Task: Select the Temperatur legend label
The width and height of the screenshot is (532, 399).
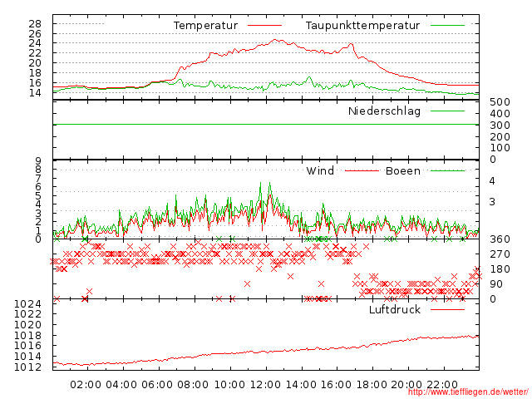Action: (x=205, y=26)
